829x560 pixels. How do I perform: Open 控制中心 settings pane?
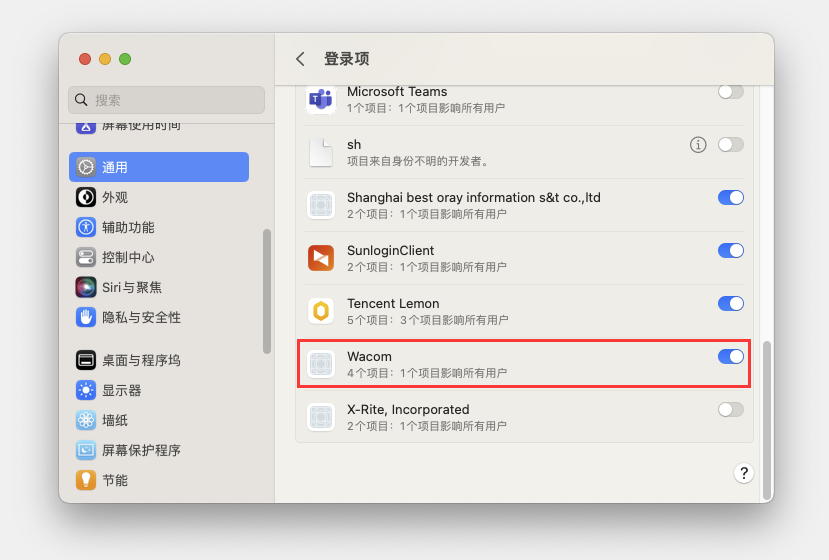[x=159, y=258]
